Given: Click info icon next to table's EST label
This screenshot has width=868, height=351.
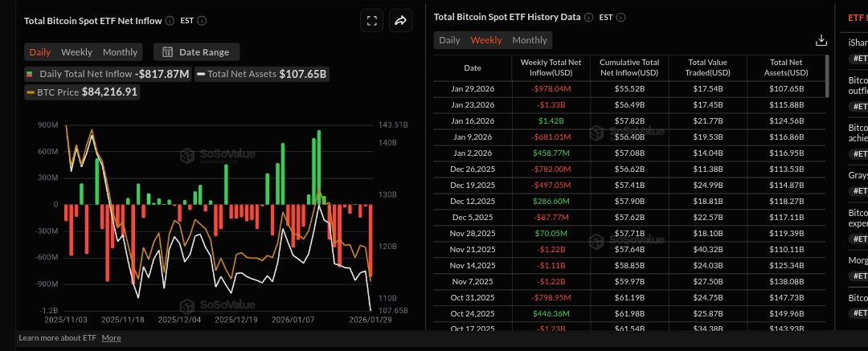Looking at the screenshot, I should (x=621, y=17).
